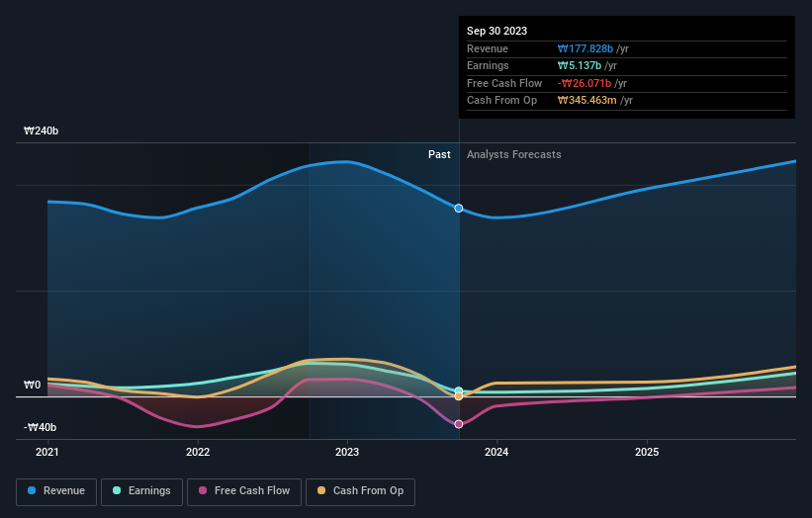
Task: Click the Free Cash Flow label in tooltip
Action: (x=504, y=83)
